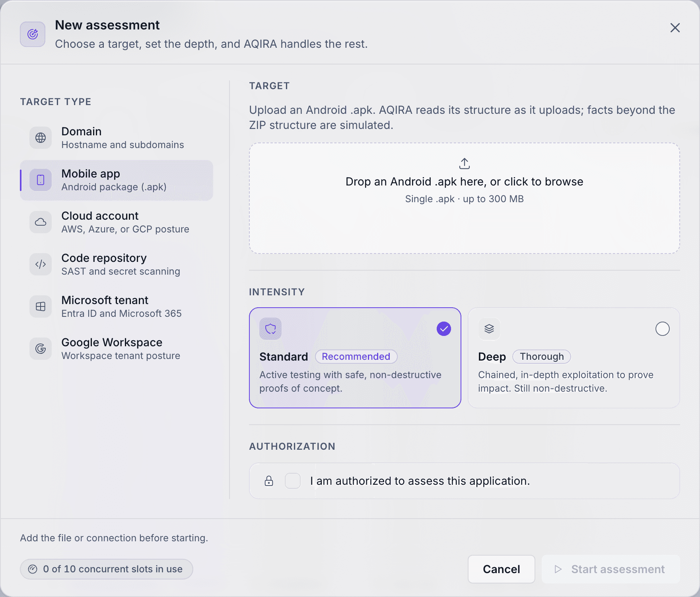Click 'New assessment' heading text

click(x=107, y=25)
